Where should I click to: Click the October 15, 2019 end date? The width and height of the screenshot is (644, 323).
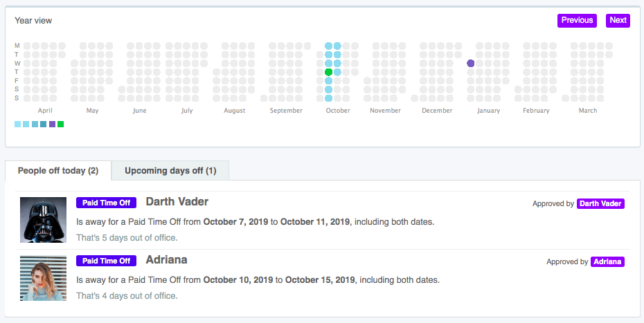[320, 280]
